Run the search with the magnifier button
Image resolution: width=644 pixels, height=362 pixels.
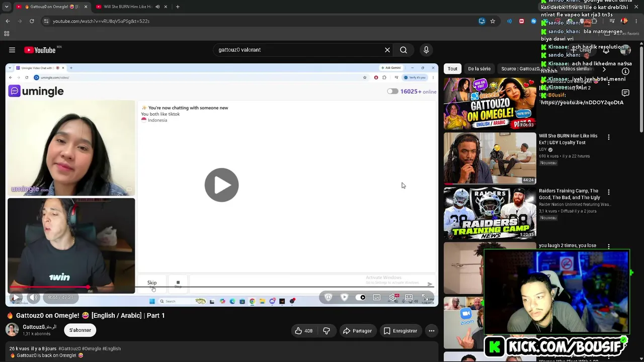point(404,50)
